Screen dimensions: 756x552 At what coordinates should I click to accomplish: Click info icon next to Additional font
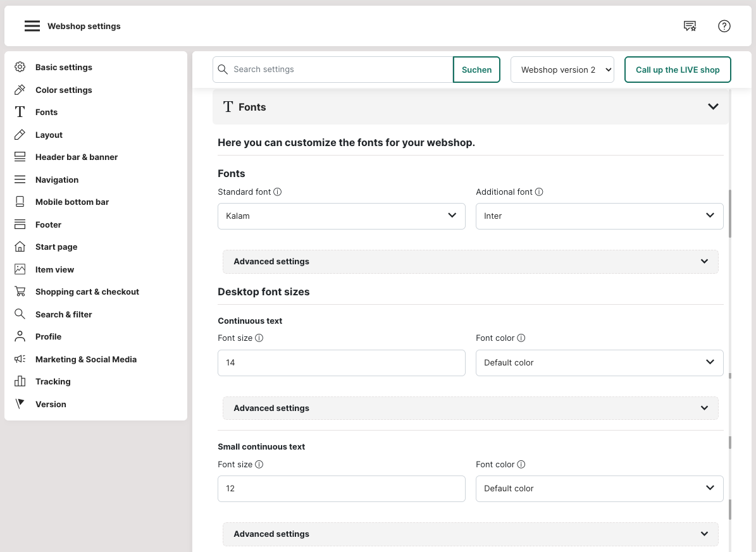(540, 192)
